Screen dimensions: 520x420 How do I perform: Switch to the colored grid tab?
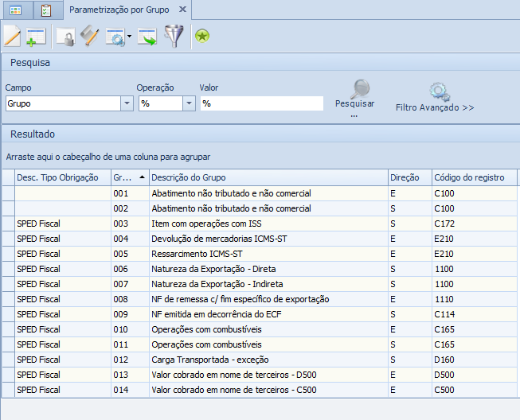(x=16, y=10)
